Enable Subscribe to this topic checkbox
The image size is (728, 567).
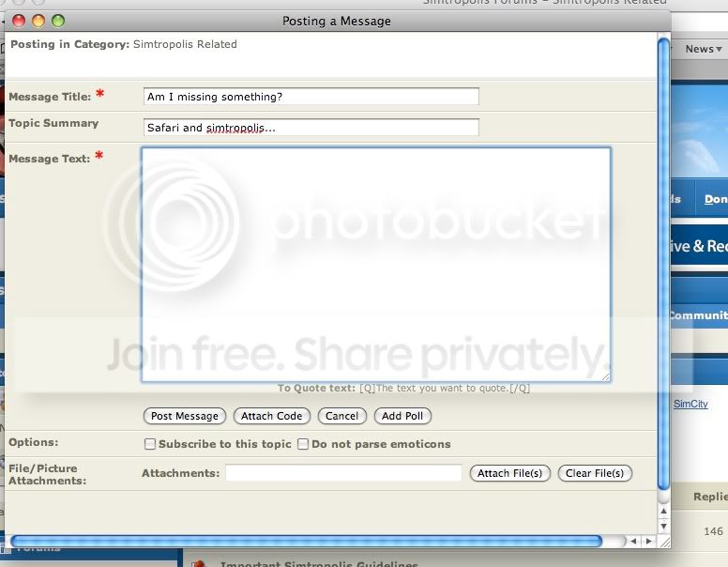tap(149, 444)
